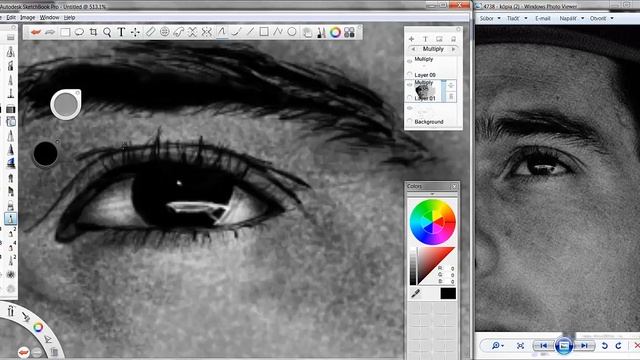The width and height of the screenshot is (640, 360).
Task: Click the Undo arrow in the top toolbar
Action: coord(36,32)
